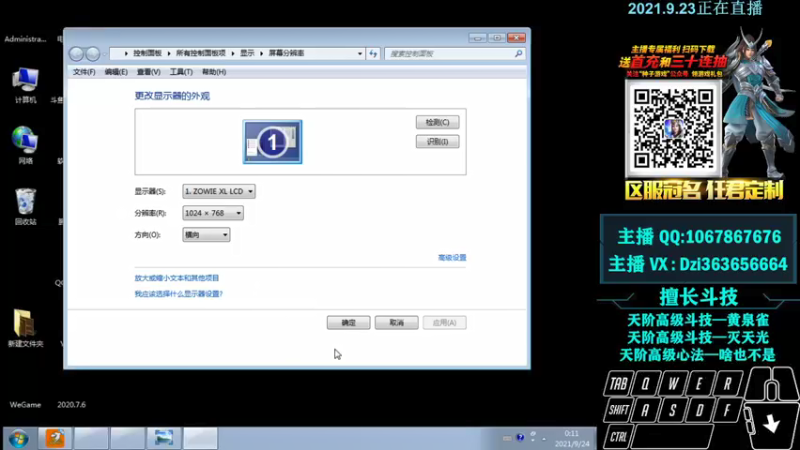
Task: Open the 编辑(E) menu
Action: (x=116, y=72)
